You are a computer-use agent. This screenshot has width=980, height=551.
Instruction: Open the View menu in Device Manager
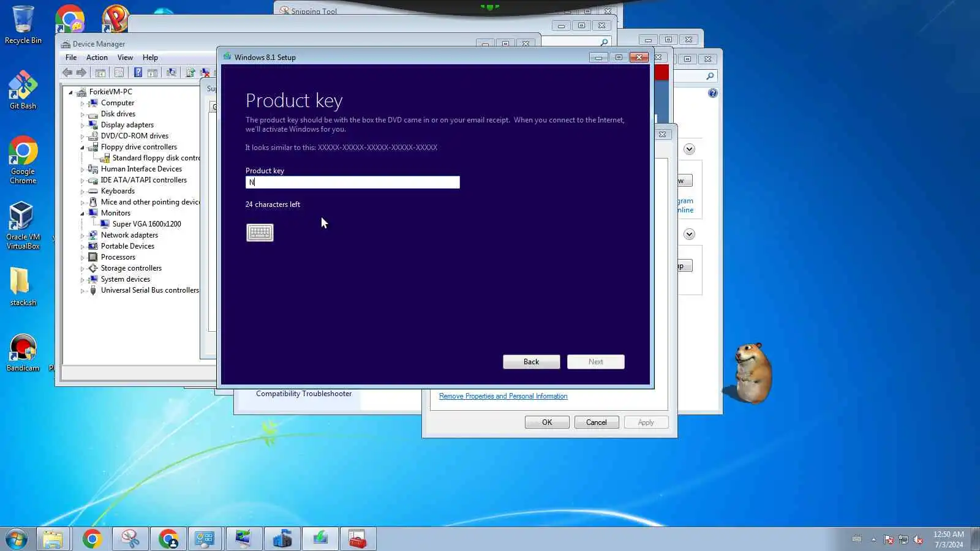[125, 58]
